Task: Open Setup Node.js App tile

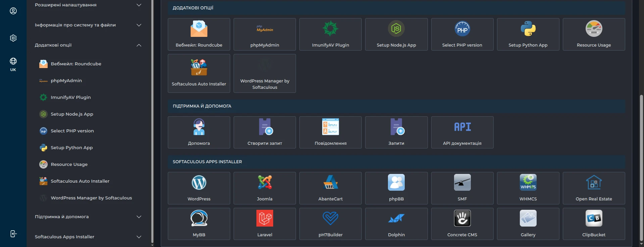Action: coord(396,35)
